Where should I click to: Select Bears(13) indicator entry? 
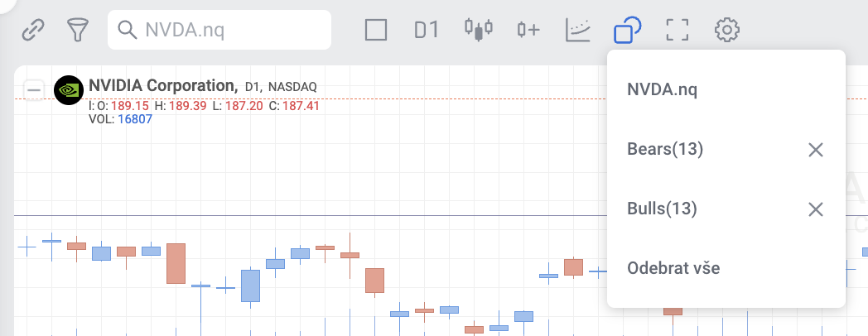[x=665, y=149]
